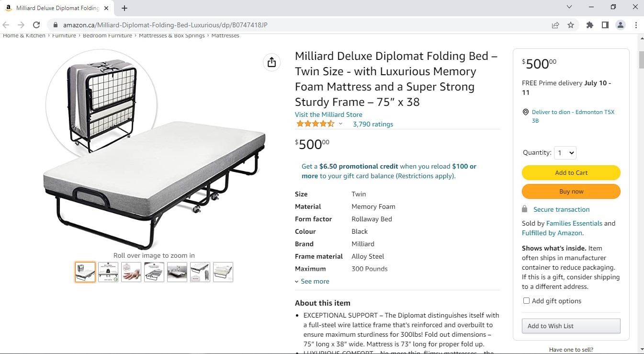The height and width of the screenshot is (354, 644).
Task: Open the Quantity dropdown
Action: click(x=565, y=153)
